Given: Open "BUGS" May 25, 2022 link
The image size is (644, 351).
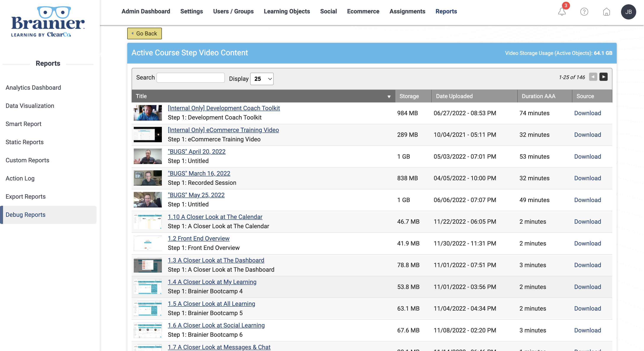Looking at the screenshot, I should [196, 195].
